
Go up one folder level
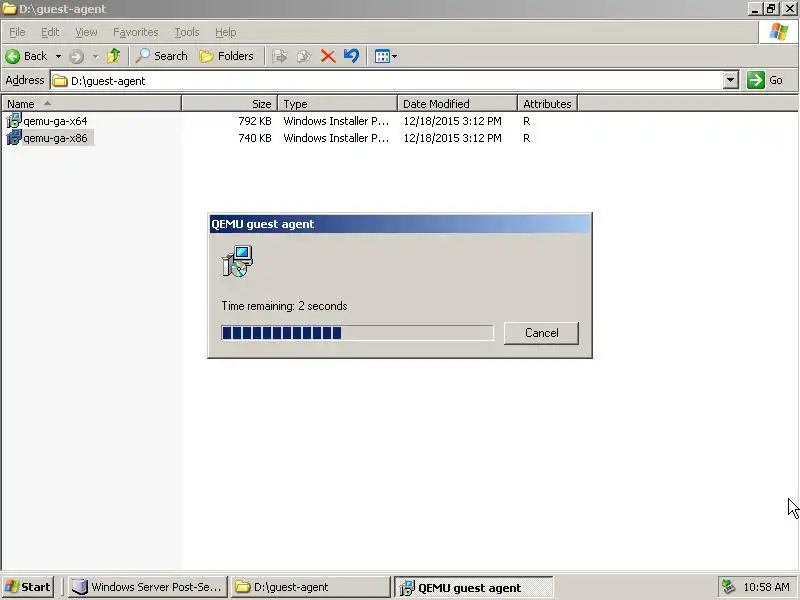point(114,56)
